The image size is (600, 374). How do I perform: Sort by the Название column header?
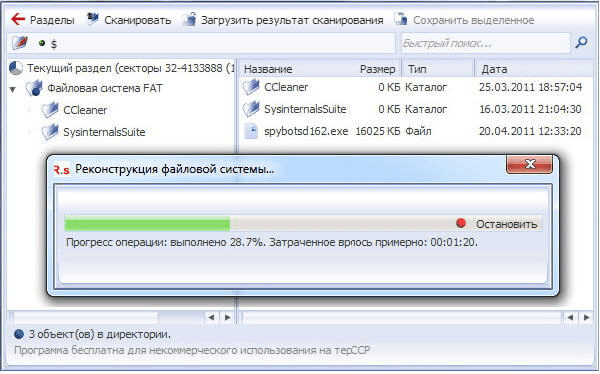[x=268, y=69]
